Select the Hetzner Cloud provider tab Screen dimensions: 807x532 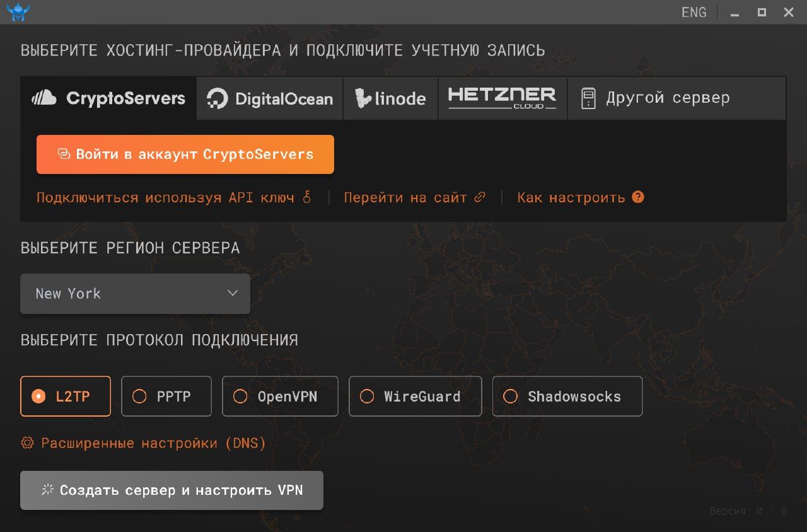pyautogui.click(x=502, y=98)
